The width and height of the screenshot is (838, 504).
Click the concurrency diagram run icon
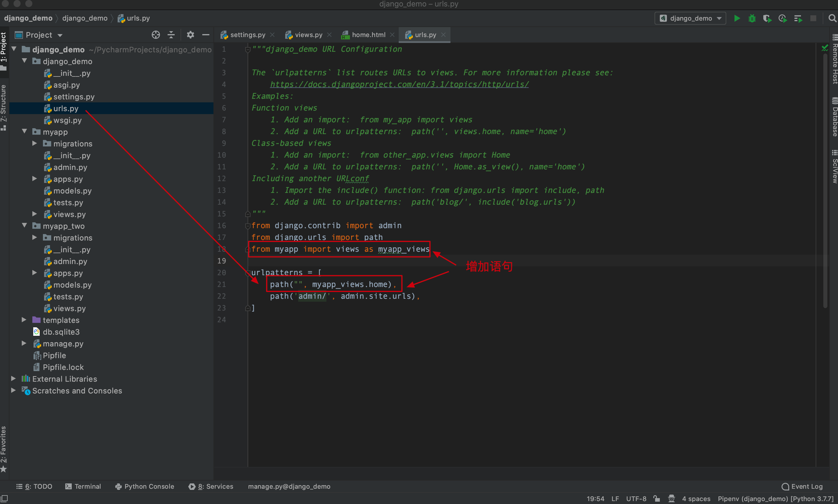(x=798, y=18)
